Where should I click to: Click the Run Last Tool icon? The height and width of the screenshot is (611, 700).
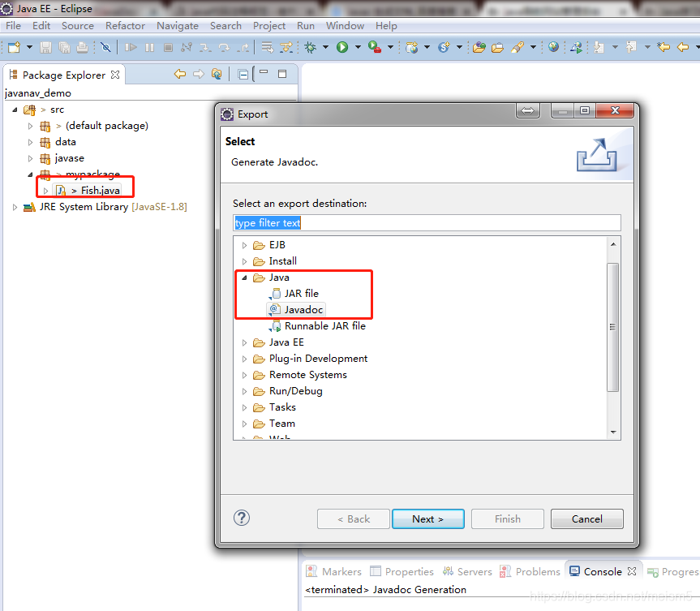(375, 47)
